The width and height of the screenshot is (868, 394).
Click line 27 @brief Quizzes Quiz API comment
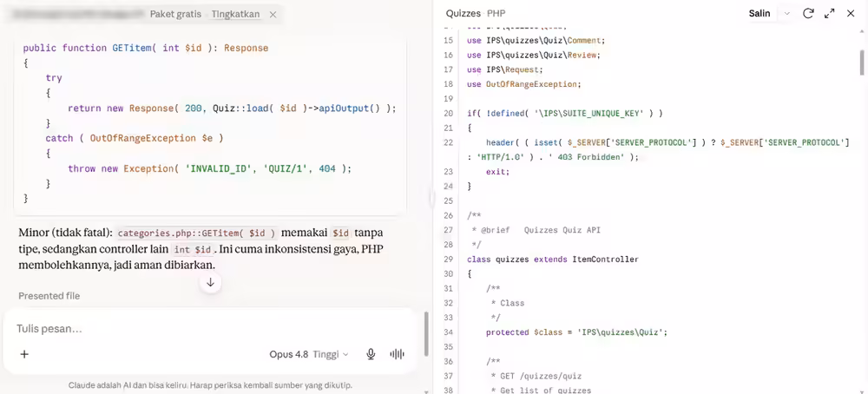point(536,230)
